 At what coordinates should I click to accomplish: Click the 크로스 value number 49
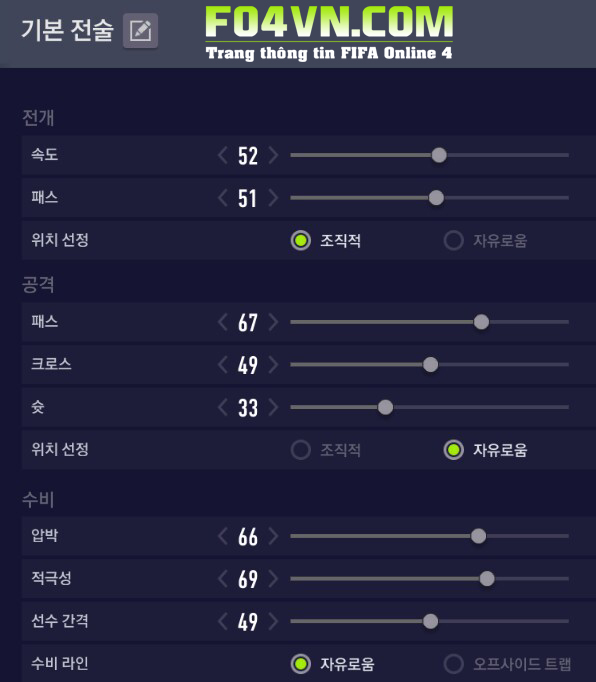(x=248, y=365)
